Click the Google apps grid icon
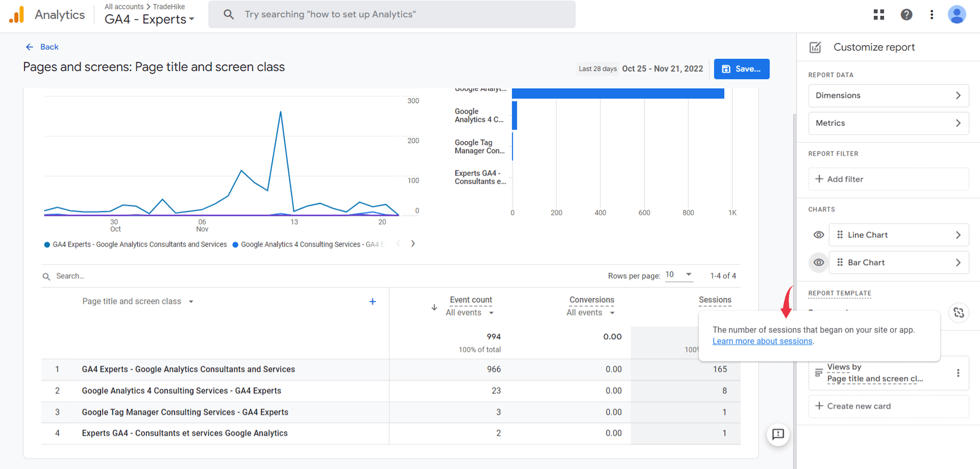Viewport: 980px width, 469px height. (878, 15)
